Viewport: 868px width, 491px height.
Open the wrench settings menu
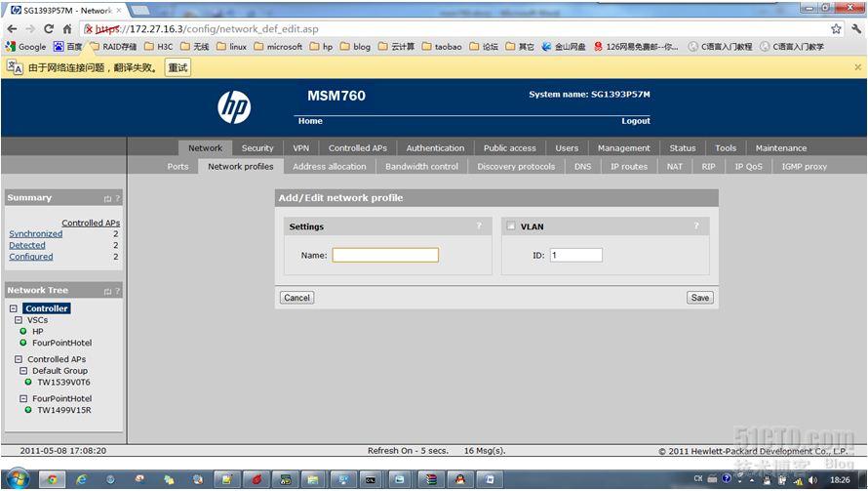[x=856, y=29]
